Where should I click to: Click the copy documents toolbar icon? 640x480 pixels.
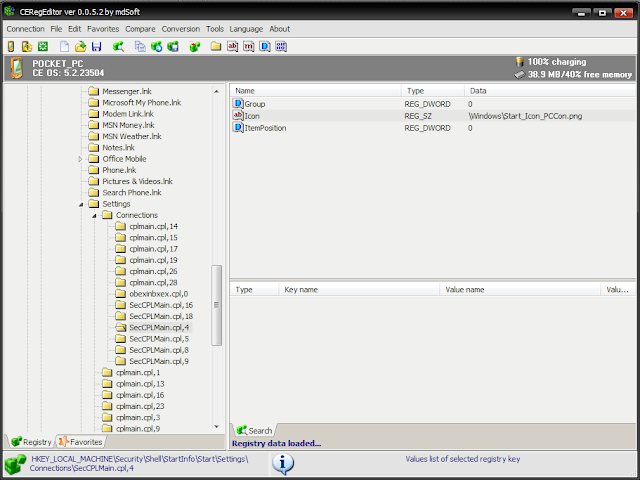pos(139,46)
